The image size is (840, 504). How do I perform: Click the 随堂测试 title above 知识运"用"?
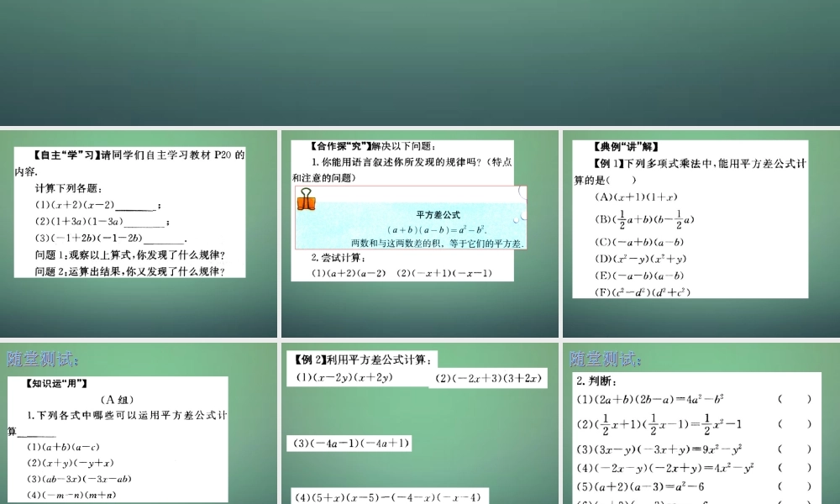click(43, 359)
